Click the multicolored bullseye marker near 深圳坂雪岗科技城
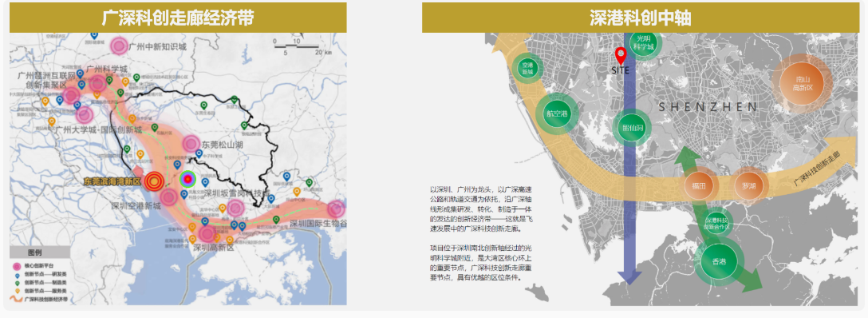This screenshot has height=318, width=868. click(x=187, y=178)
